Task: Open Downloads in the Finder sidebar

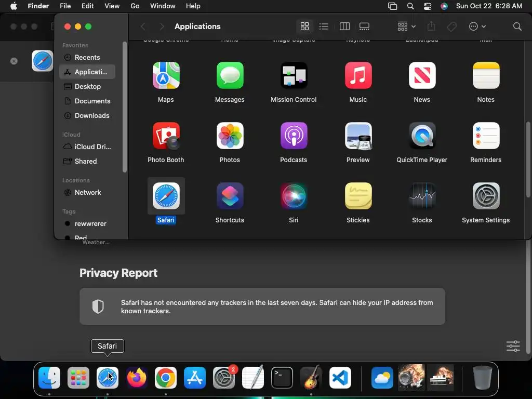Action: [87, 116]
